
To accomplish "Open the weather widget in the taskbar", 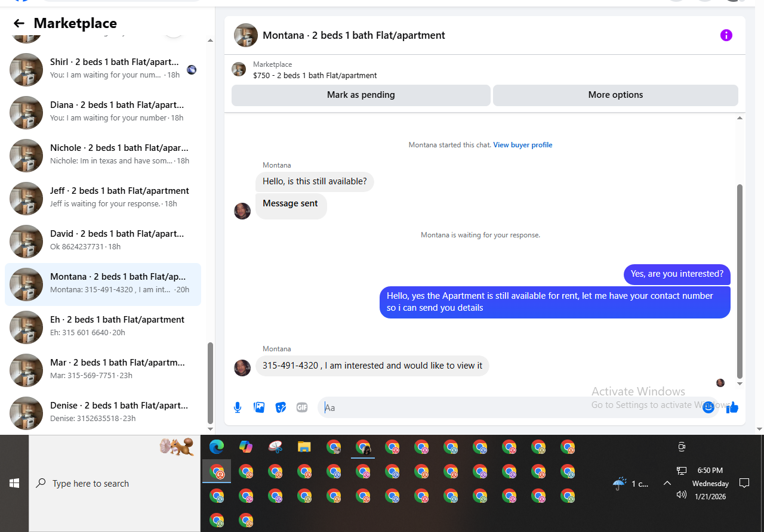I will 631,484.
